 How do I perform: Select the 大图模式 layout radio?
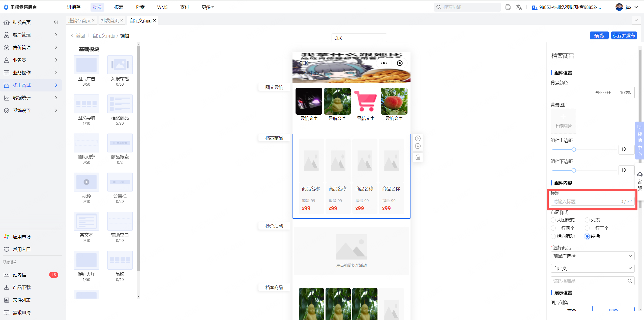coord(553,220)
